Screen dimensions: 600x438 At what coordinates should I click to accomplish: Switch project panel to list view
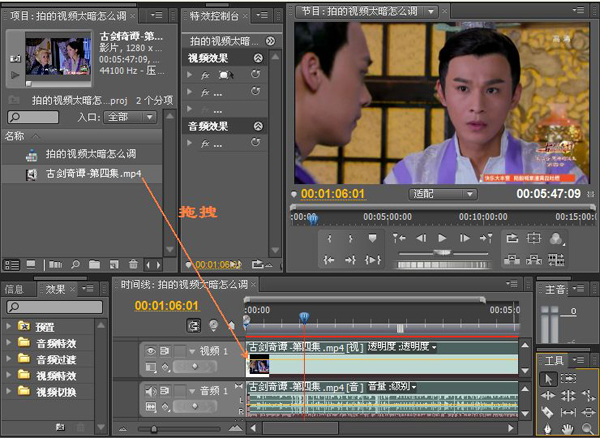(x=11, y=264)
